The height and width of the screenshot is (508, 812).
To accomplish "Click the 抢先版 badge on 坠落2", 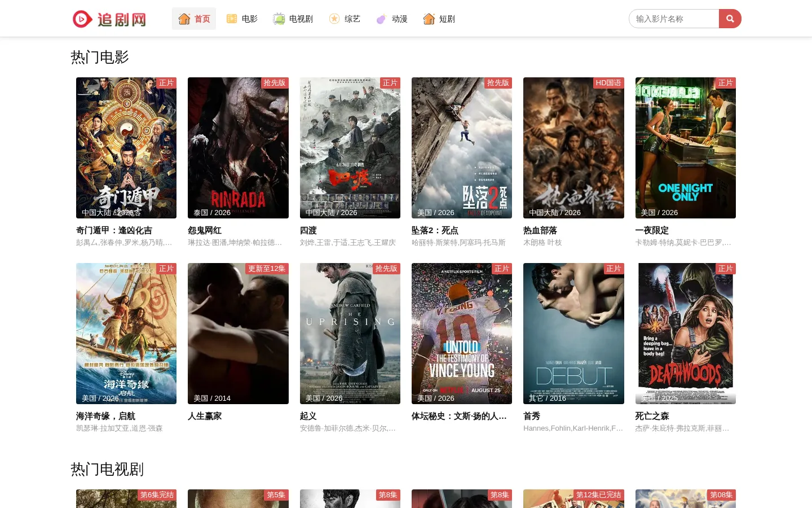I will pos(498,83).
